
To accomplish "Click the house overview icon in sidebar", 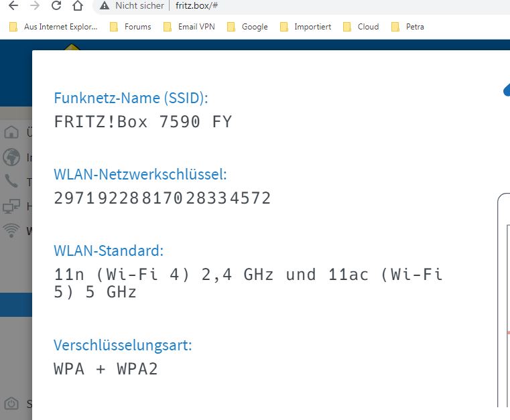I will 11,132.
